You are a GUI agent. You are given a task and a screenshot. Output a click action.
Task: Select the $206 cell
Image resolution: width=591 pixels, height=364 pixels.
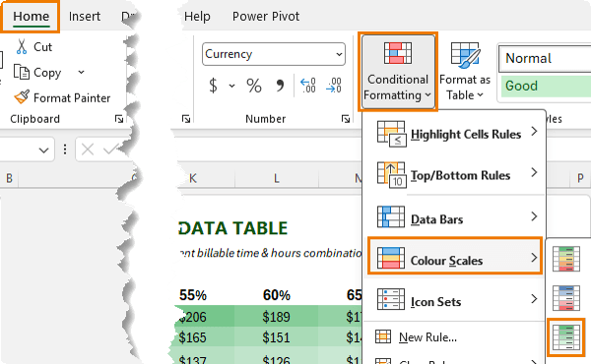[206, 317]
